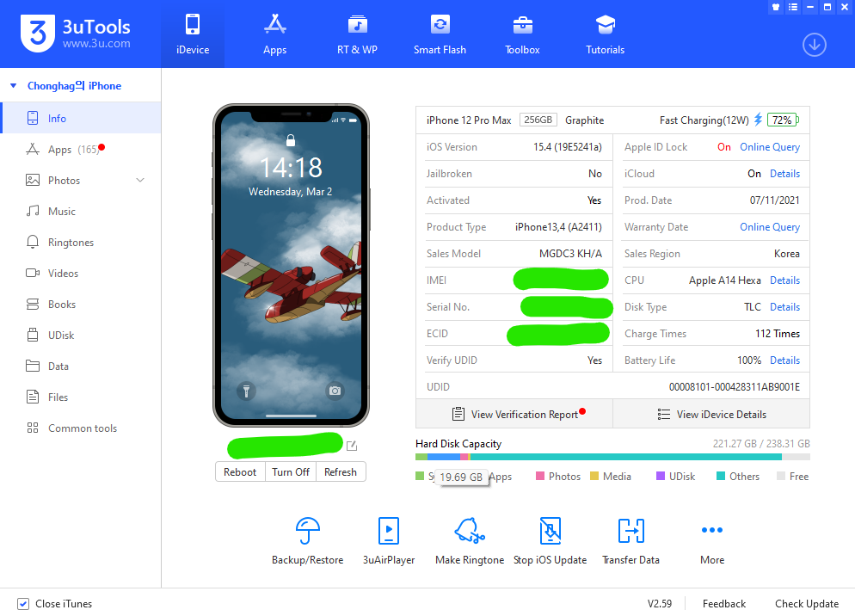Open Stop iOS Update tool
The image size is (855, 616).
point(551,540)
